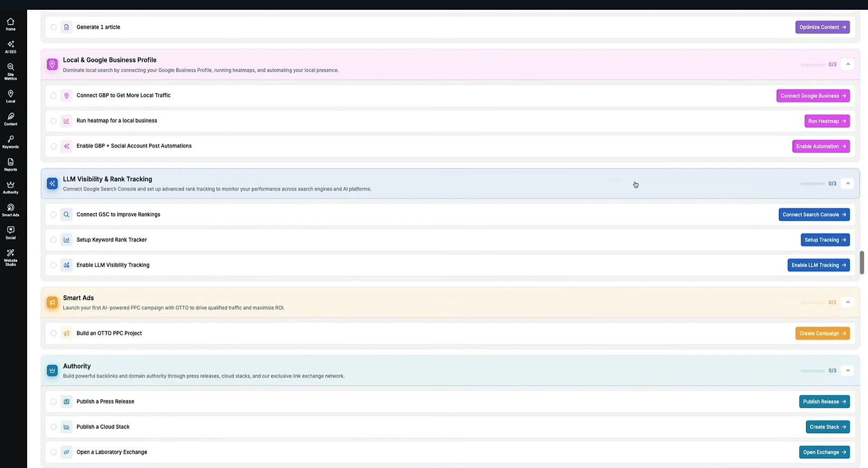Image resolution: width=868 pixels, height=468 pixels.
Task: Go to Site Metrics in sidebar
Action: pyautogui.click(x=10, y=72)
